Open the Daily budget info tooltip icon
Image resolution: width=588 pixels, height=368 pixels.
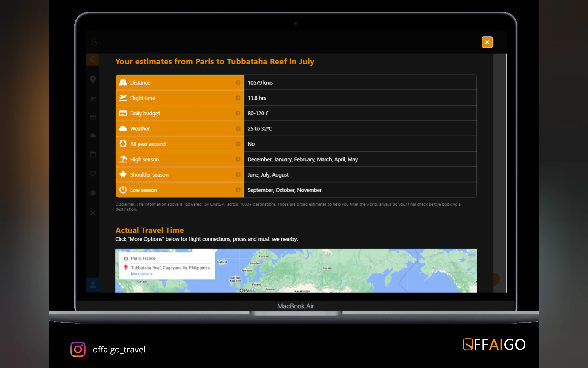tap(238, 113)
